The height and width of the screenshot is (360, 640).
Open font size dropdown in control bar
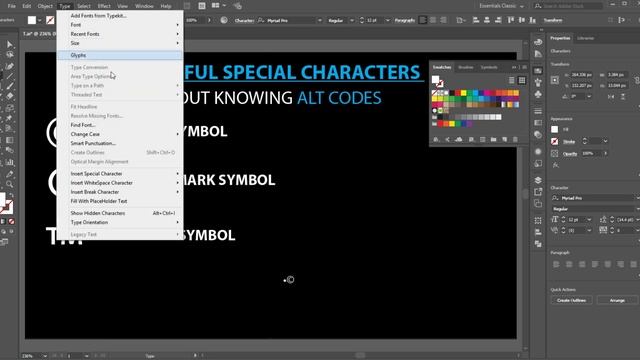(x=387, y=20)
